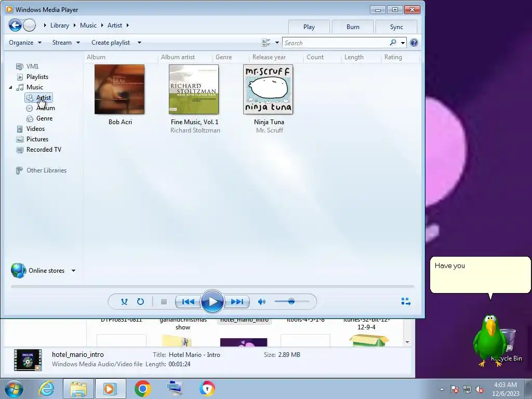Open the Stream menu
This screenshot has height=399, width=532.
pos(66,43)
